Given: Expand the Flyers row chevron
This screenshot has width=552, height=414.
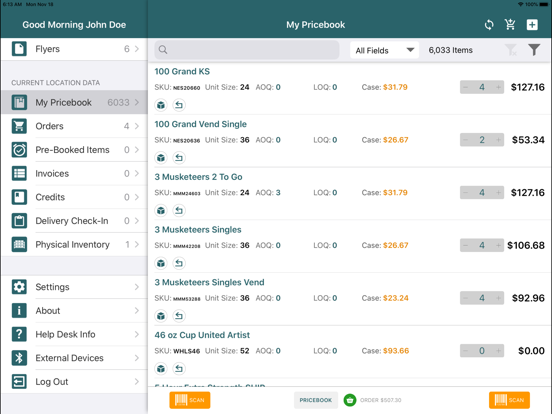Looking at the screenshot, I should [x=137, y=49].
